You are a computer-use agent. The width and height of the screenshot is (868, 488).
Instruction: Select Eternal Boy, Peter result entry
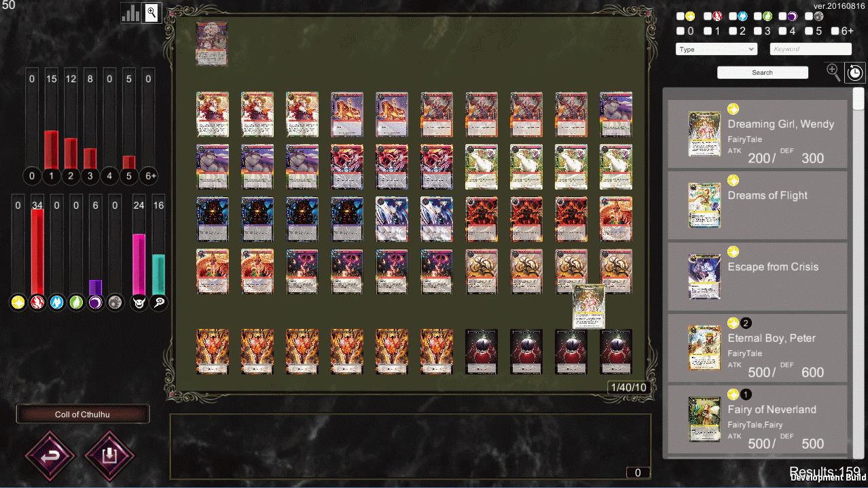click(x=757, y=348)
